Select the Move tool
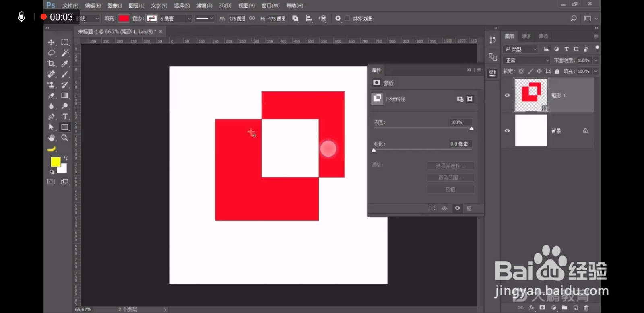This screenshot has height=313, width=644. coord(51,42)
